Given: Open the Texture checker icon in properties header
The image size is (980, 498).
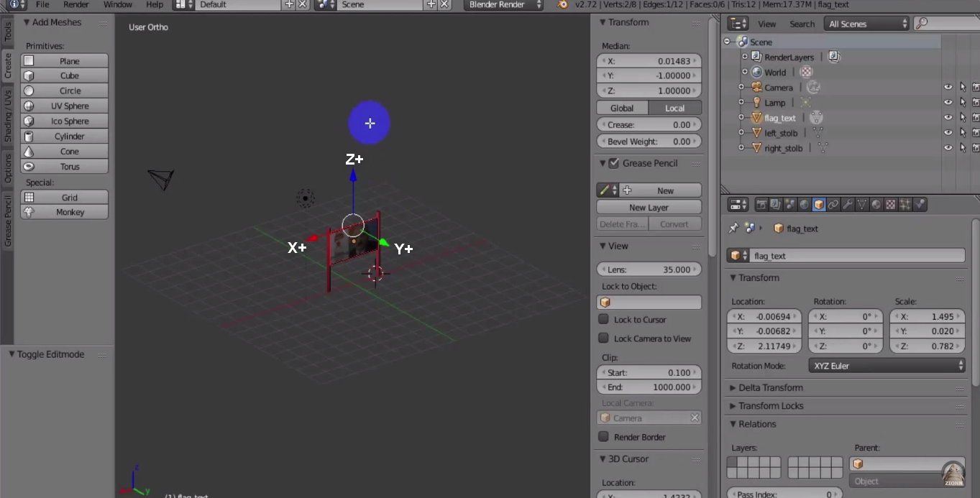Looking at the screenshot, I should coord(892,204).
